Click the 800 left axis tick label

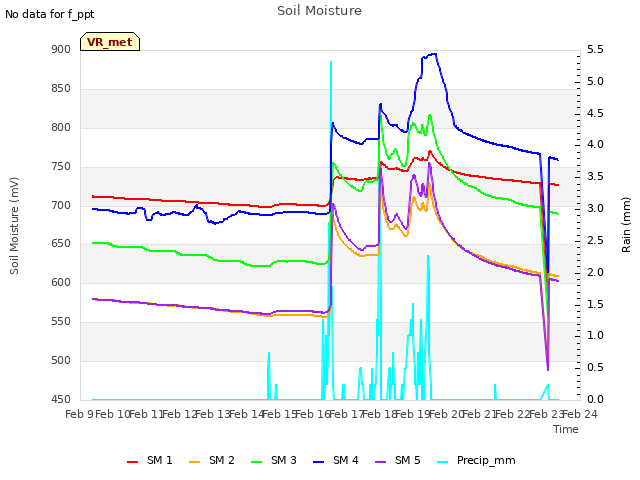tap(61, 127)
